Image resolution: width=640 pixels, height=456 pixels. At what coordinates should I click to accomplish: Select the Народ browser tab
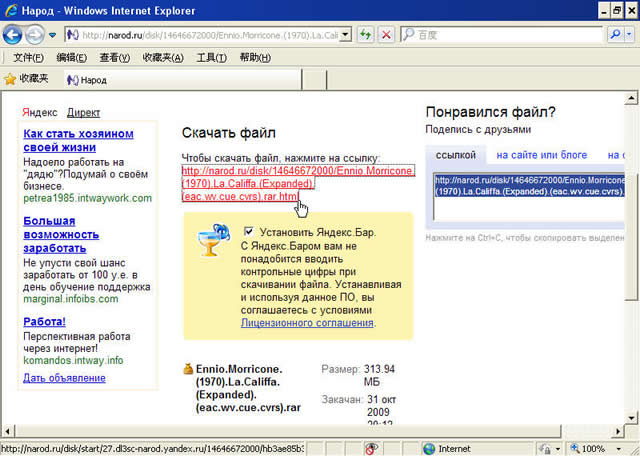[x=182, y=80]
